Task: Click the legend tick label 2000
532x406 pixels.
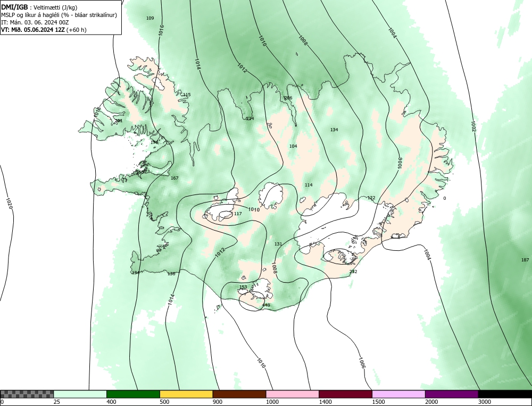Action: [x=431, y=402]
